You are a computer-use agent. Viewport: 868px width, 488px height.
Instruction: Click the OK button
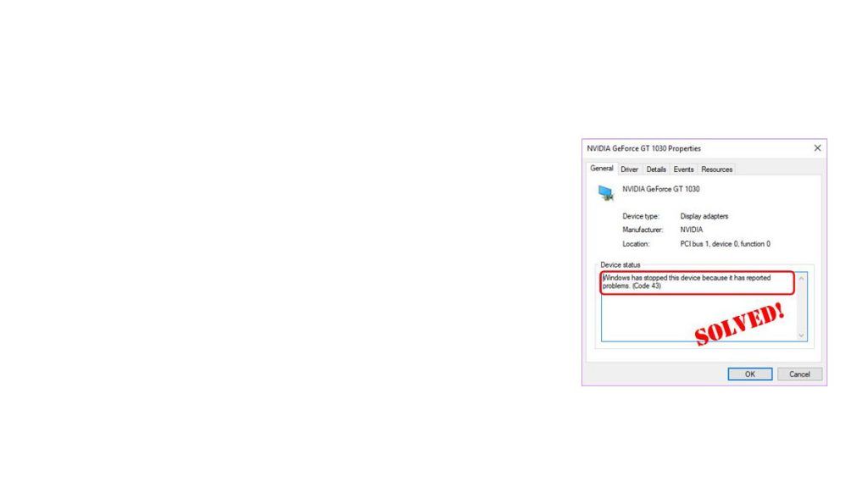pos(749,374)
